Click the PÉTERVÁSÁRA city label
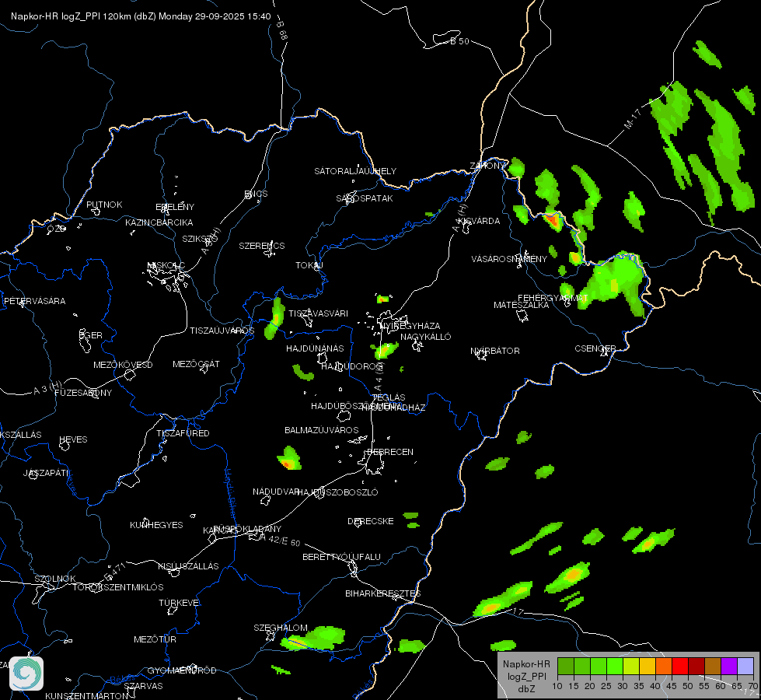761x700 pixels. [x=34, y=301]
